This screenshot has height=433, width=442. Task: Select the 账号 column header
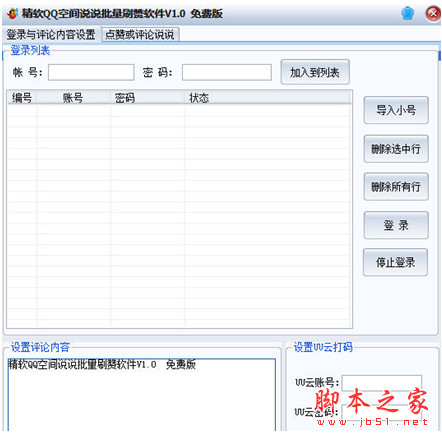[73, 98]
